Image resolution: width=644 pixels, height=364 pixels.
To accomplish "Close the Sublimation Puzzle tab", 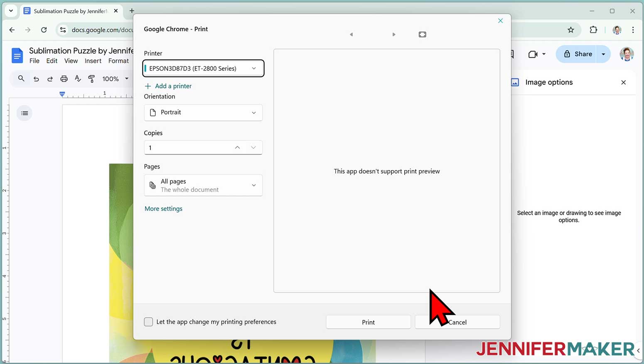I will [x=116, y=11].
